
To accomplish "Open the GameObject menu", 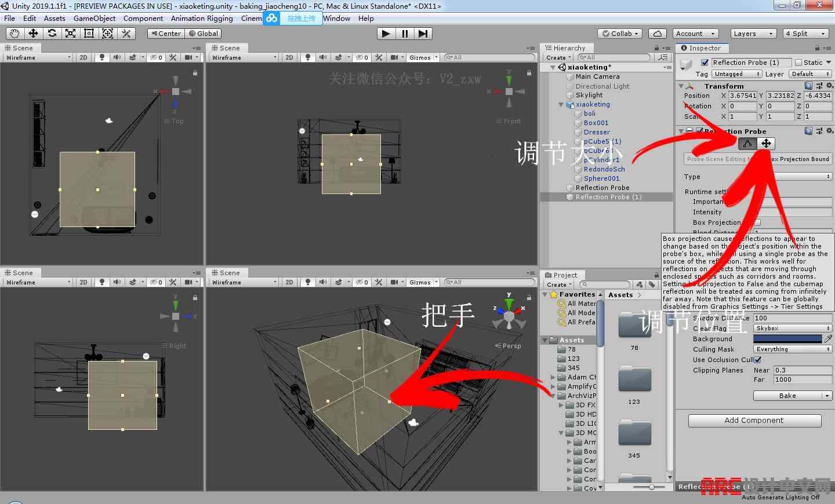I will pos(95,18).
